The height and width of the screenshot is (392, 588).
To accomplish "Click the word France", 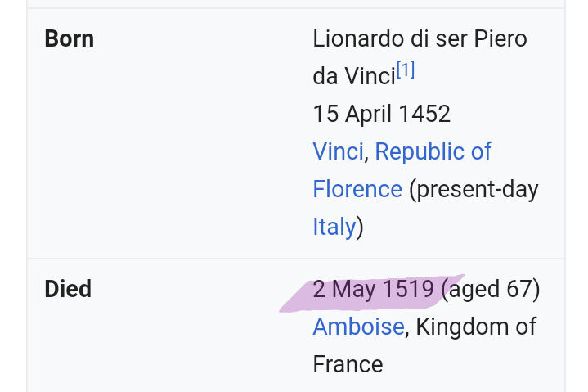I will 348,364.
